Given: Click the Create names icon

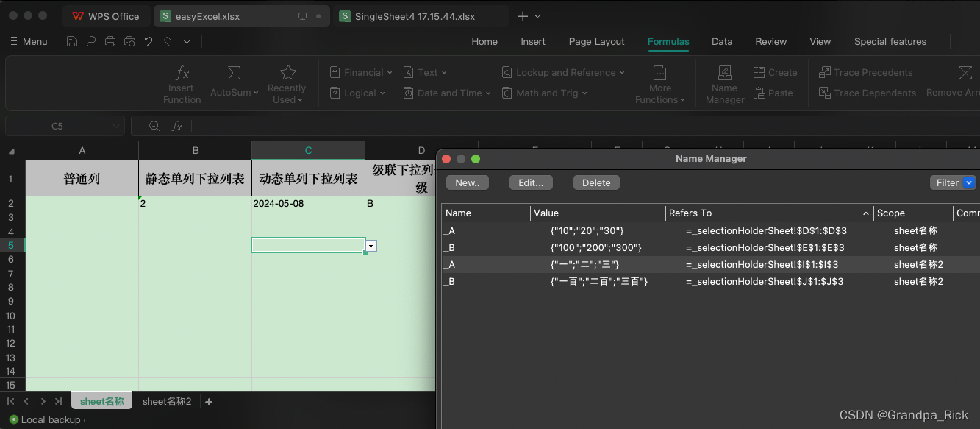Looking at the screenshot, I should [x=776, y=72].
